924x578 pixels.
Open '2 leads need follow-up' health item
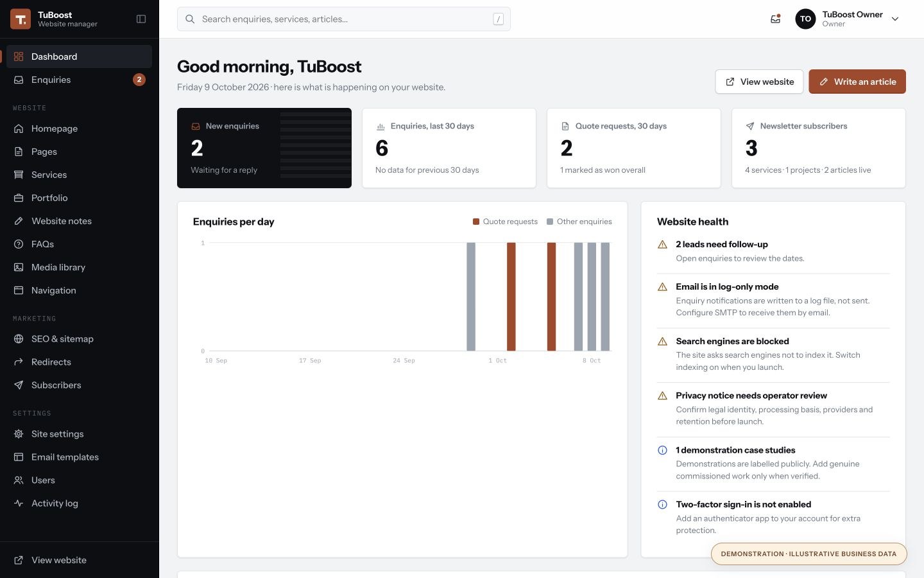click(773, 251)
